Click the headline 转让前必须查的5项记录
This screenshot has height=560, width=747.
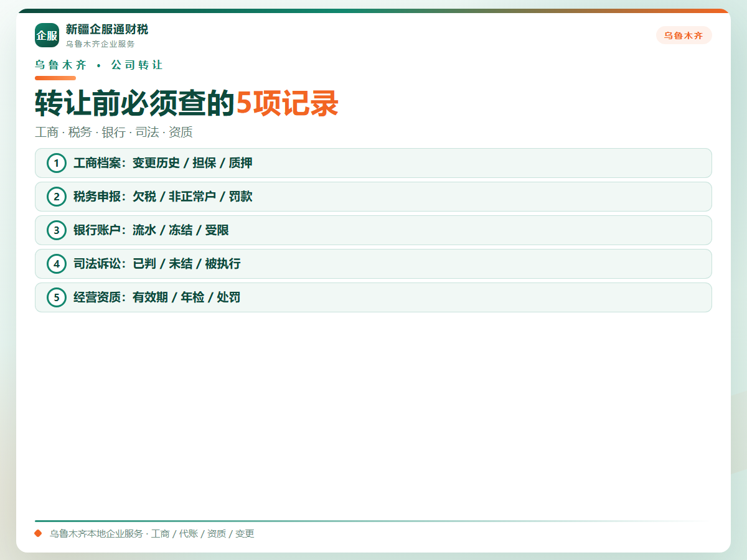(187, 103)
